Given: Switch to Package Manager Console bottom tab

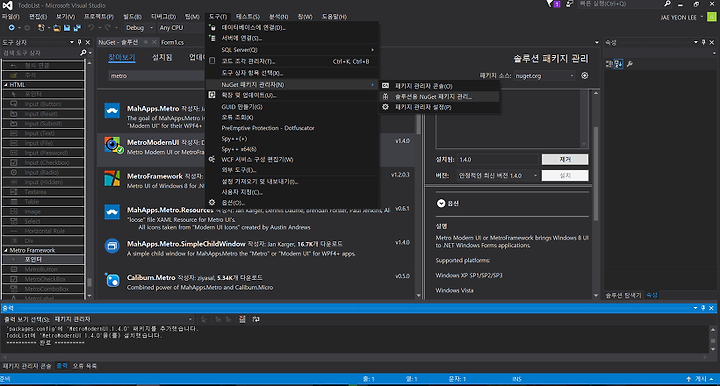Looking at the screenshot, I should coord(27,366).
